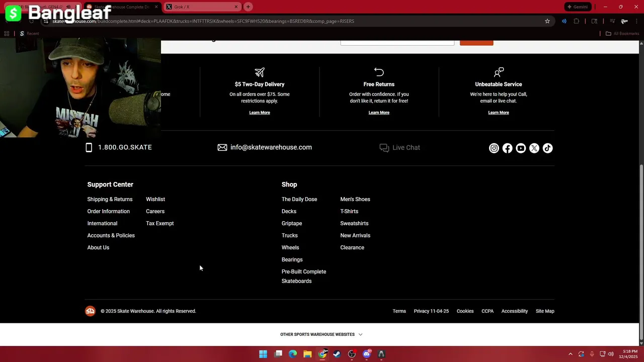The image size is (644, 362).
Task: Open Discord from the taskbar
Action: 367,354
